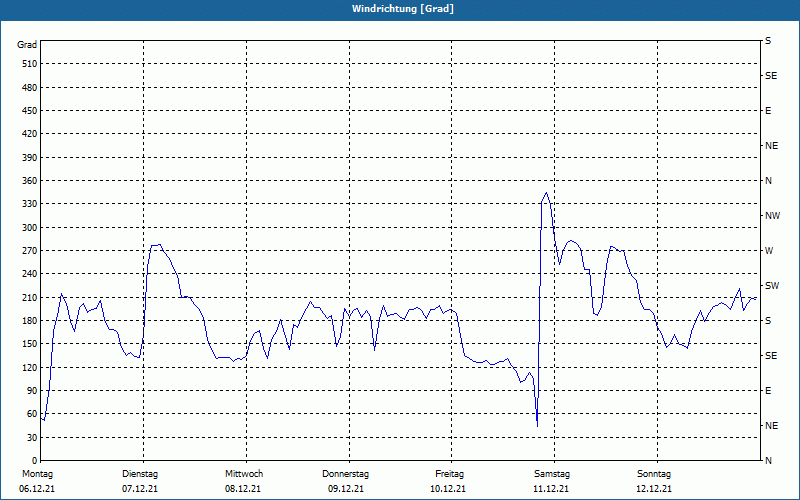
Task: Click the "60" y-axis label
Action: point(32,414)
